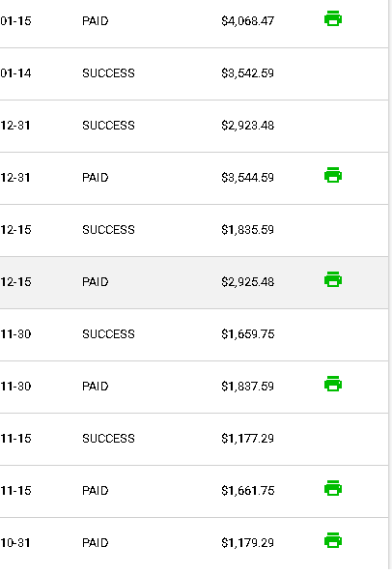Print the $4,068.47 paid statement
Screen dimensions: 392x575
[333, 18]
